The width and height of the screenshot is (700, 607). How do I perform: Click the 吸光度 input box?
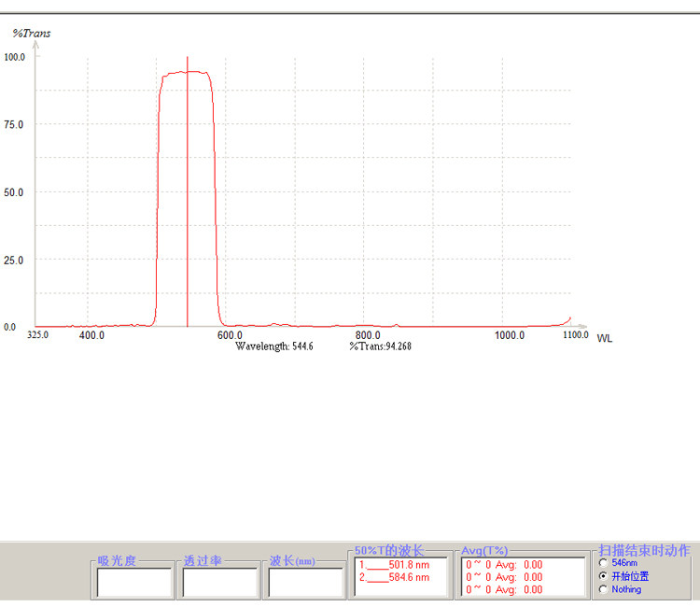(134, 583)
